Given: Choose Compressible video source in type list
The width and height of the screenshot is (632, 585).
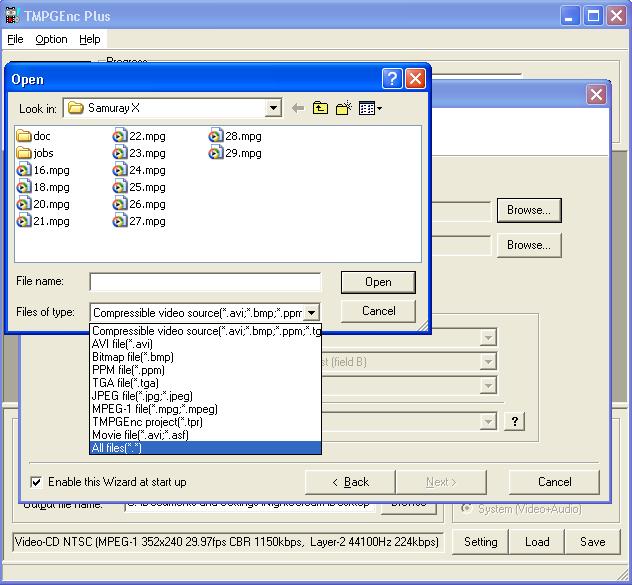Looking at the screenshot, I should [205, 331].
